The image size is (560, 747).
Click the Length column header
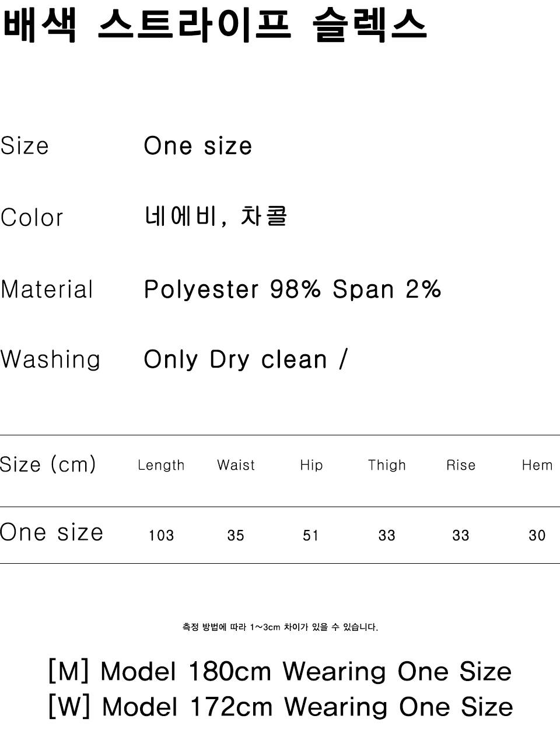click(161, 465)
